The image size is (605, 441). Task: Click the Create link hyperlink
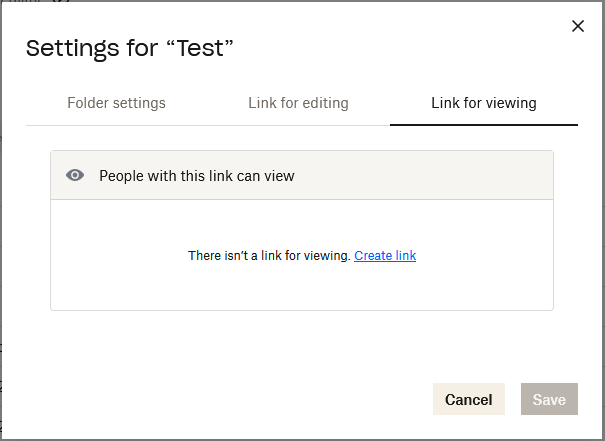pyautogui.click(x=385, y=256)
